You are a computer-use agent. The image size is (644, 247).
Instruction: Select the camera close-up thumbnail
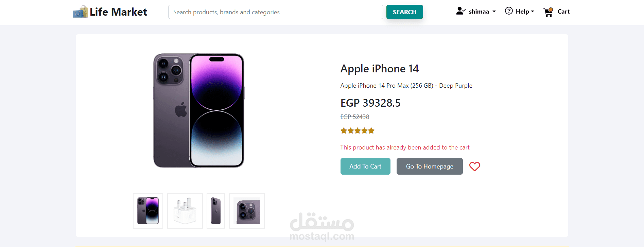pyautogui.click(x=247, y=211)
